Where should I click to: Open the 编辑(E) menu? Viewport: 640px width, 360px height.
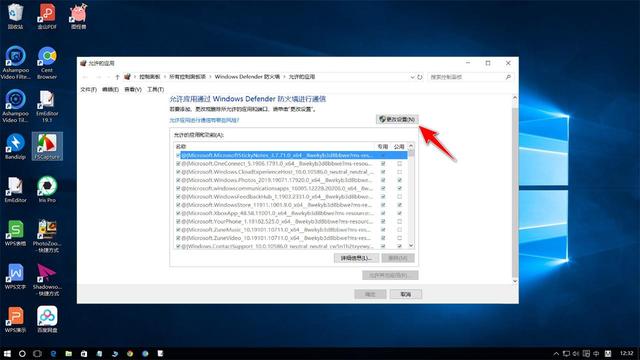[110, 89]
